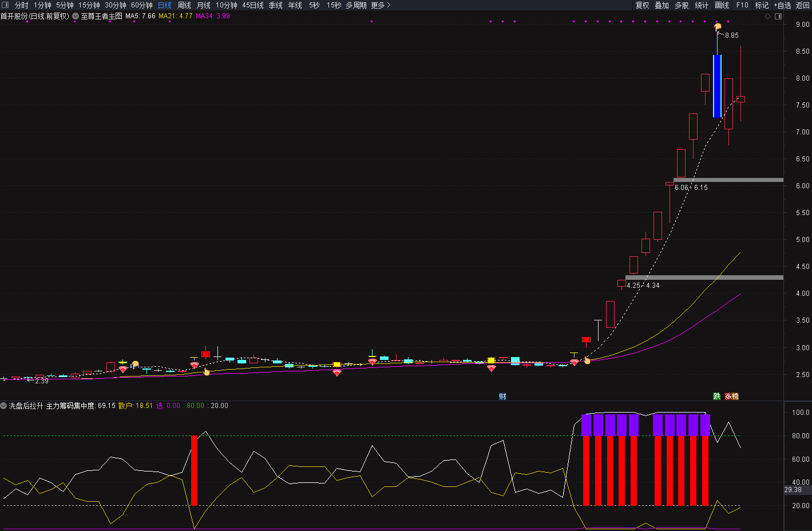Toggle the side panel icon near the price axis

pos(778,16)
